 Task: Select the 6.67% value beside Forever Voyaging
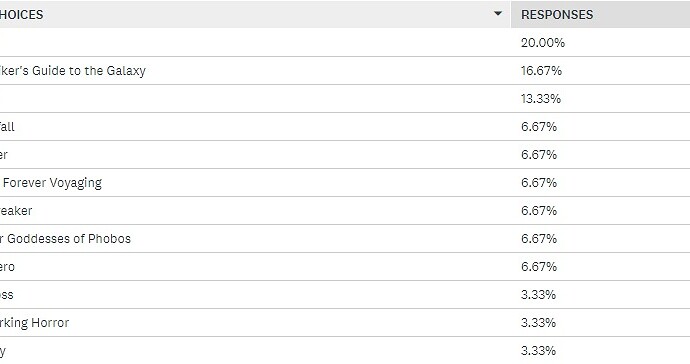click(x=539, y=183)
